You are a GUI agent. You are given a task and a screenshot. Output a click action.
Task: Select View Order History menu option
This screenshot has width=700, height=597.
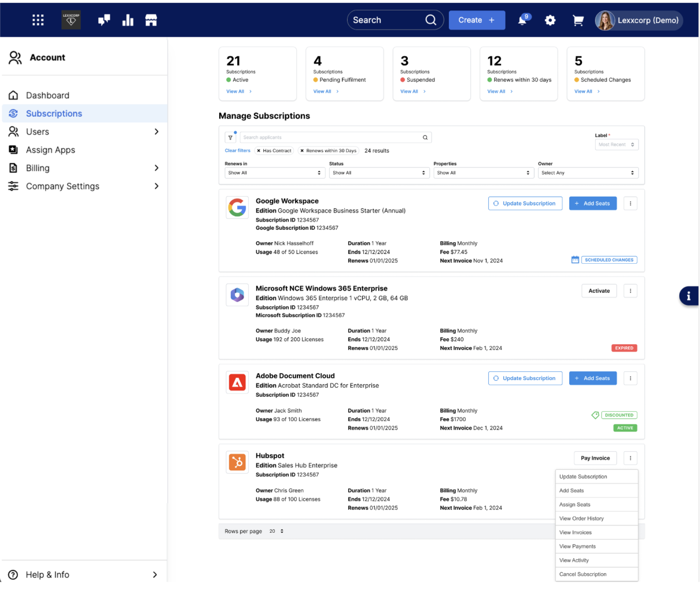point(581,519)
